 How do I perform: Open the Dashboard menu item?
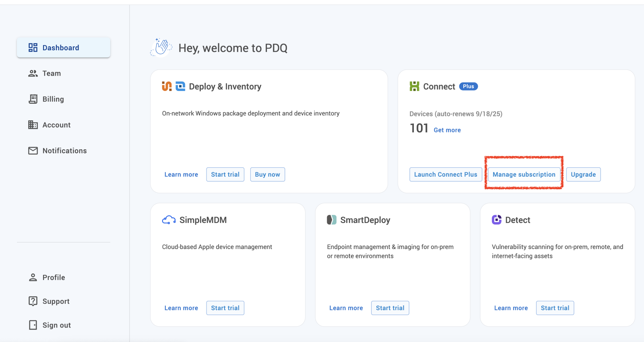(64, 47)
